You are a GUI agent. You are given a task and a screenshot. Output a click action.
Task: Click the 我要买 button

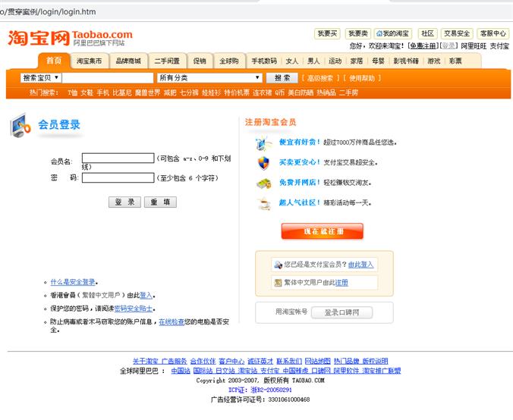tap(327, 33)
